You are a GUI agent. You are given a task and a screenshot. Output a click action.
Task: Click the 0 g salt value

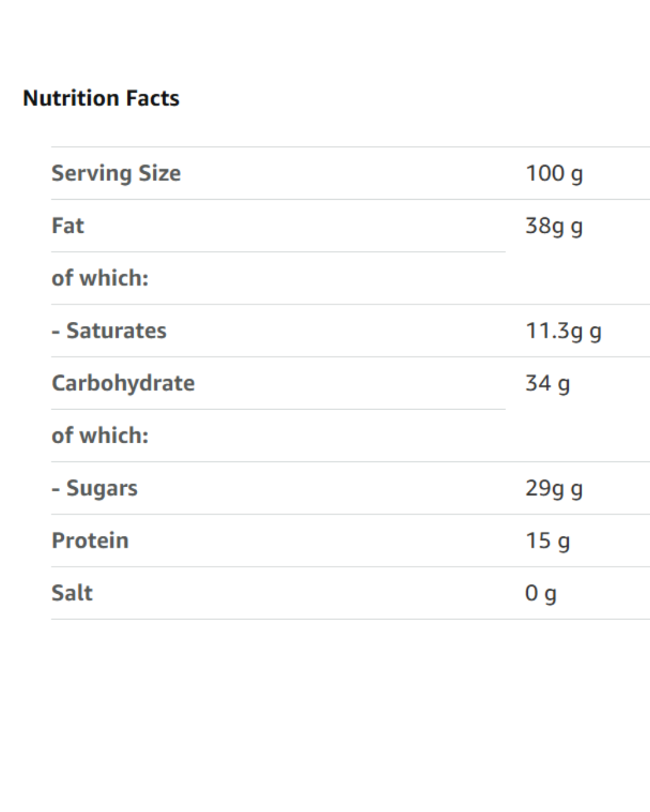pos(540,593)
